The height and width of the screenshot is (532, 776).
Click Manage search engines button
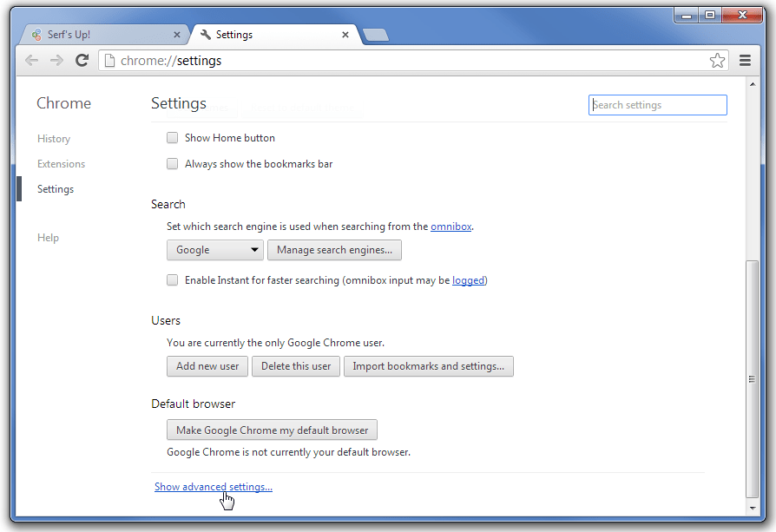334,250
